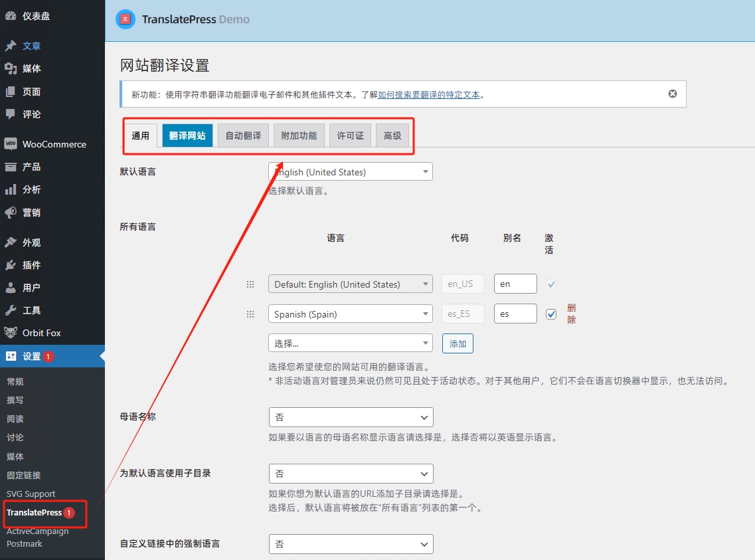Viewport: 755px width, 560px height.
Task: Open the 如何搜索要翻译的特定文本 link
Action: coord(428,94)
